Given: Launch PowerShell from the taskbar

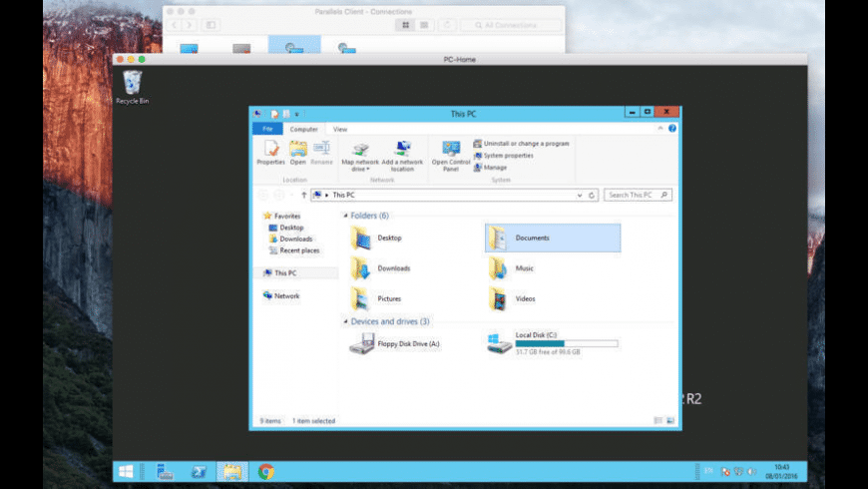Looking at the screenshot, I should (x=199, y=471).
